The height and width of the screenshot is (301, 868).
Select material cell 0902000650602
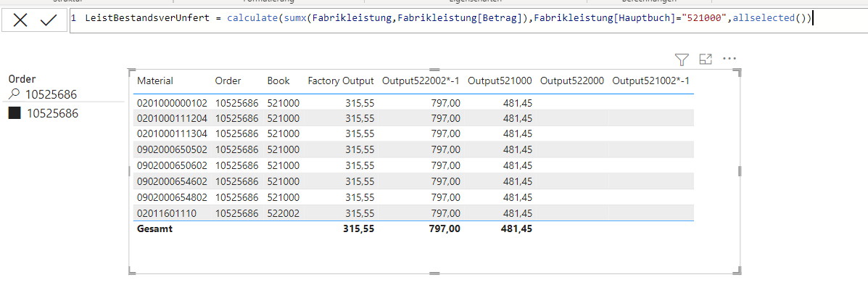(x=172, y=165)
